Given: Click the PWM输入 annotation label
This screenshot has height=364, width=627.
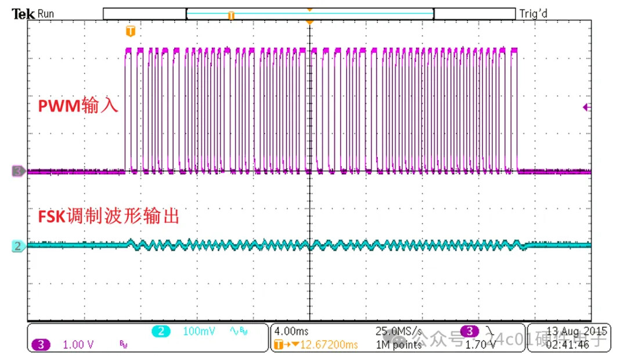Looking at the screenshot, I should (x=78, y=106).
